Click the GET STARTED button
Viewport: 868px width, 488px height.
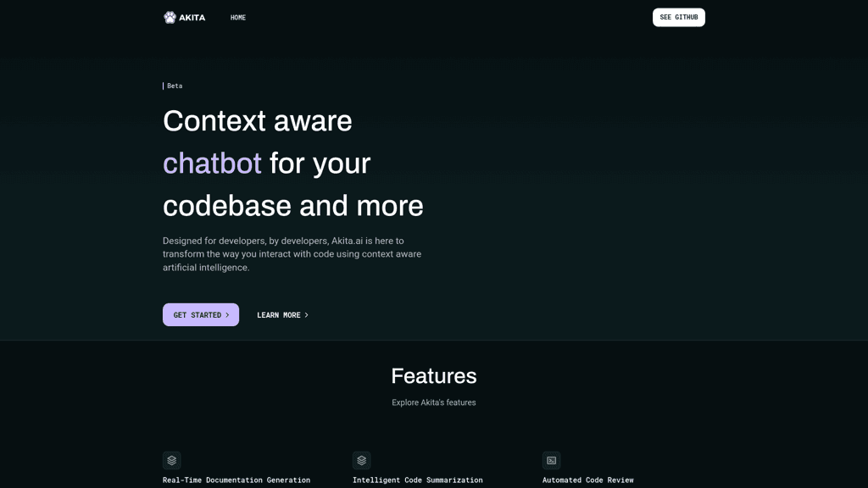[201, 315]
